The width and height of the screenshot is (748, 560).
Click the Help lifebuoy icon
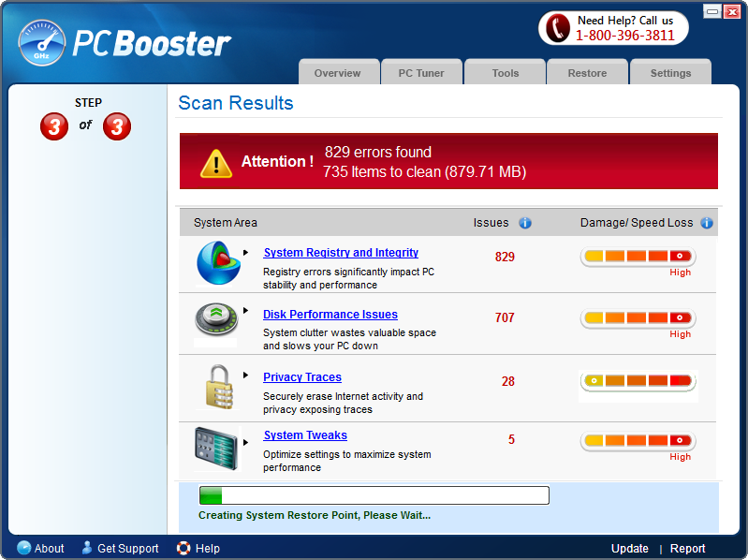coord(183,548)
